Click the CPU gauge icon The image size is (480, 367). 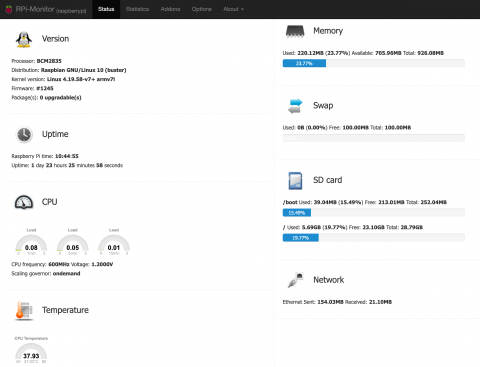click(x=24, y=202)
